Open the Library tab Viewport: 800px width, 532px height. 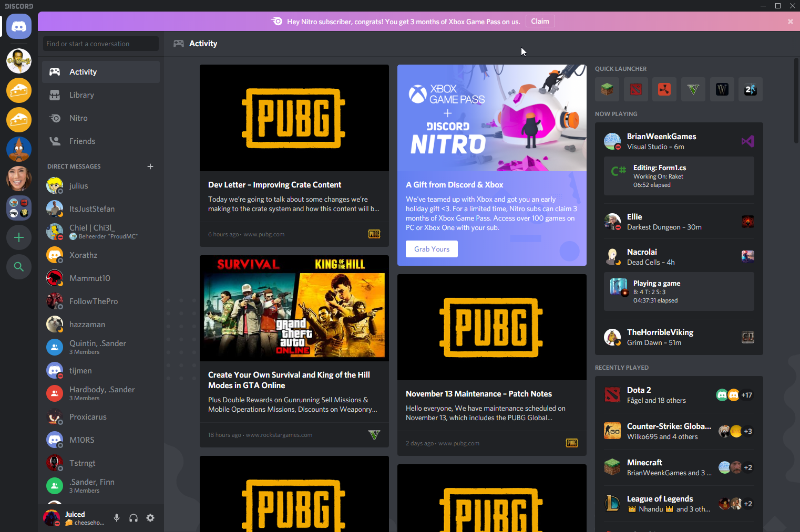point(81,95)
